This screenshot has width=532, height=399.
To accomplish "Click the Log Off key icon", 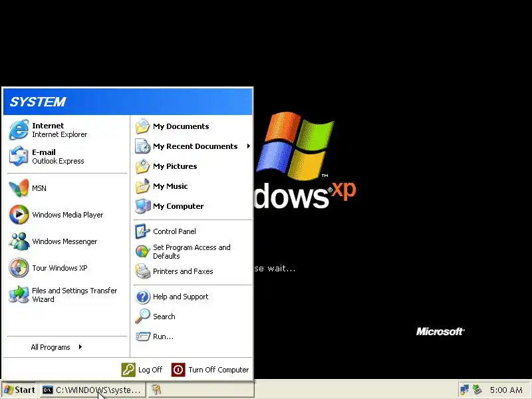I will point(128,370).
